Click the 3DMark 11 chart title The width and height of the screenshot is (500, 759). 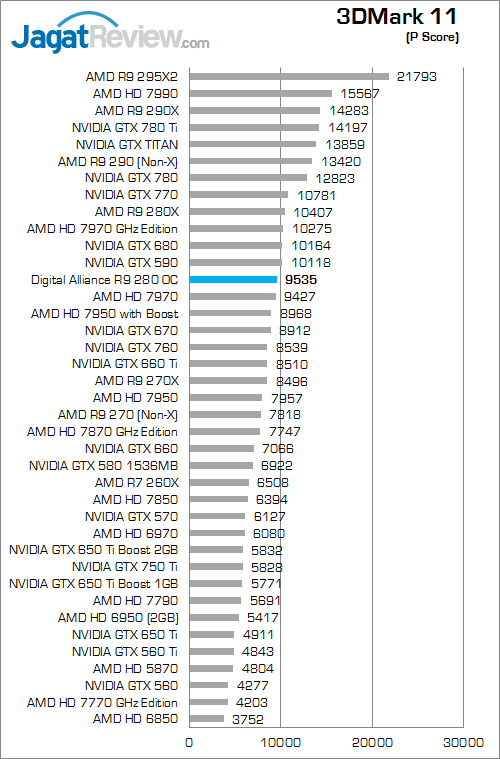(x=396, y=17)
